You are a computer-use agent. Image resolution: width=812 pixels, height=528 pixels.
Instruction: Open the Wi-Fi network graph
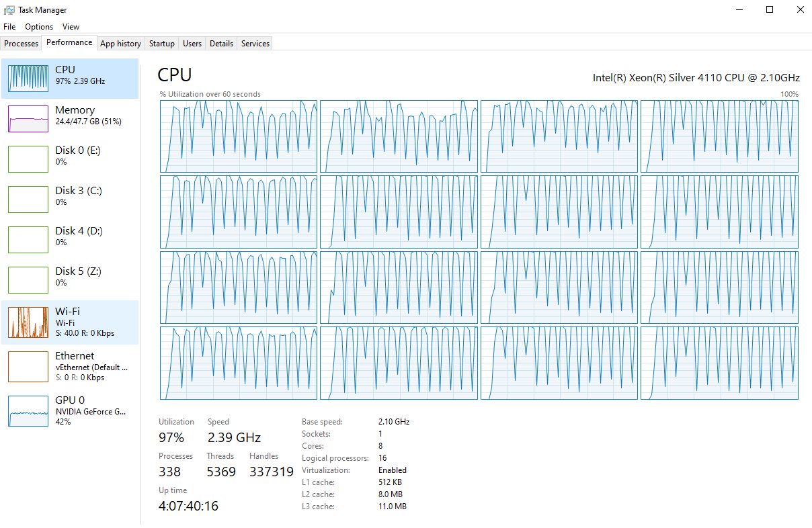[28, 322]
